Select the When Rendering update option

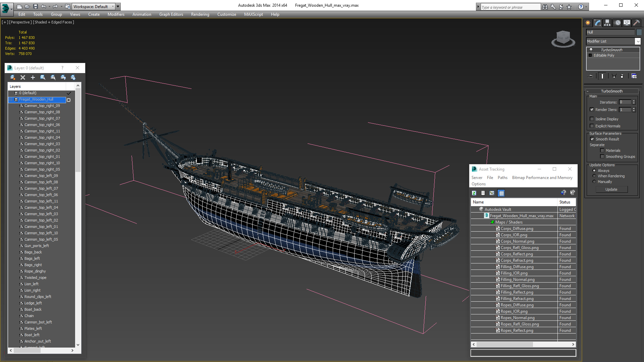594,176
